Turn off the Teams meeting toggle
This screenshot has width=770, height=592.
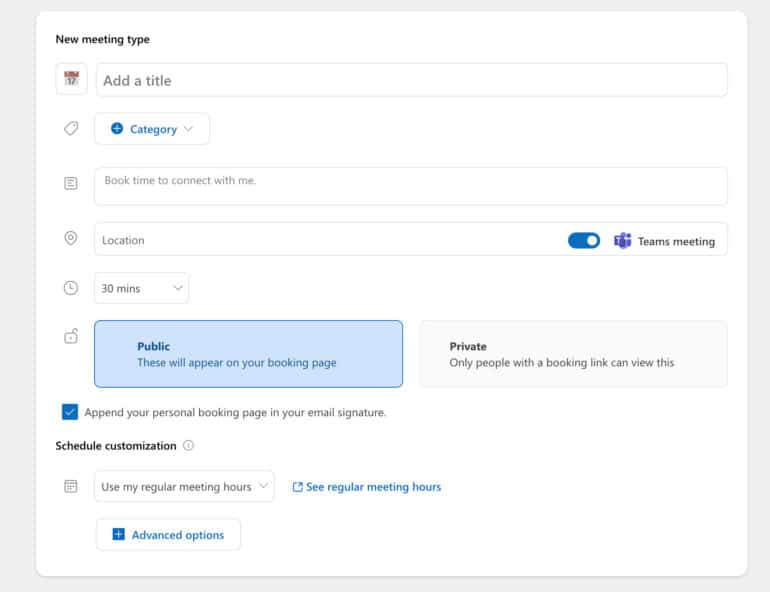coord(584,241)
